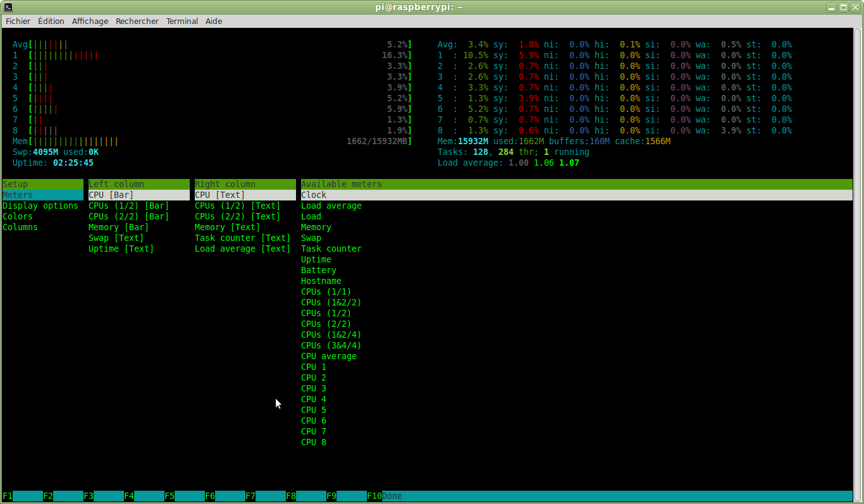Viewport: 864px width, 504px height.
Task: Open the Affichage menu
Action: (90, 21)
